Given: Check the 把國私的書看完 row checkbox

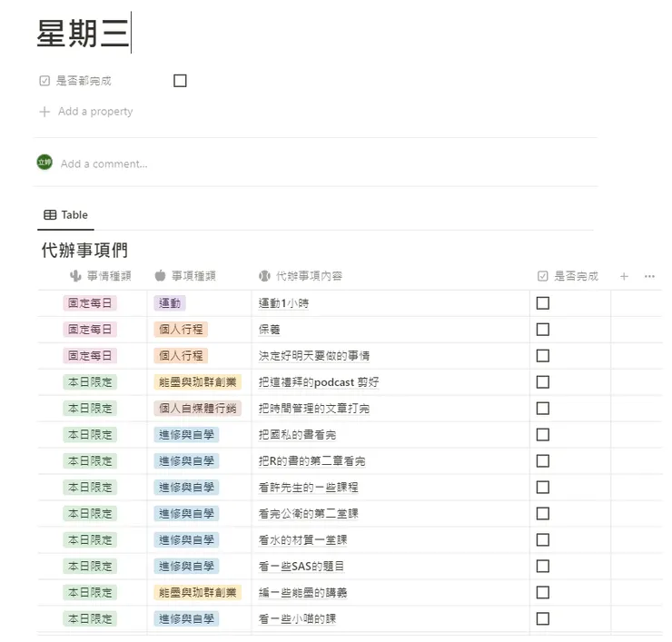Looking at the screenshot, I should tap(543, 435).
